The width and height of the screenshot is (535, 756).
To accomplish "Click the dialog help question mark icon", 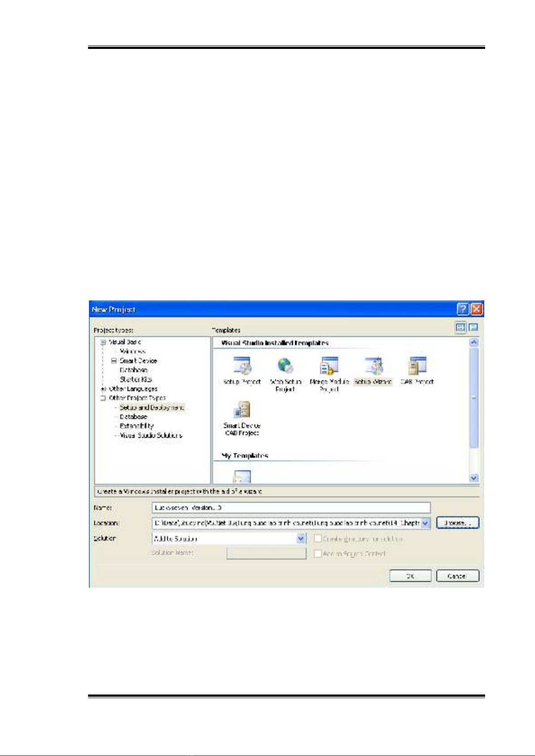I will 463,309.
